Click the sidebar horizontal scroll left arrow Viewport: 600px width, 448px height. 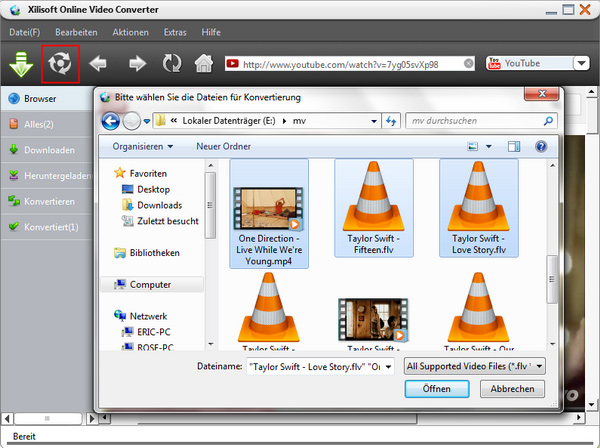click(x=7, y=419)
